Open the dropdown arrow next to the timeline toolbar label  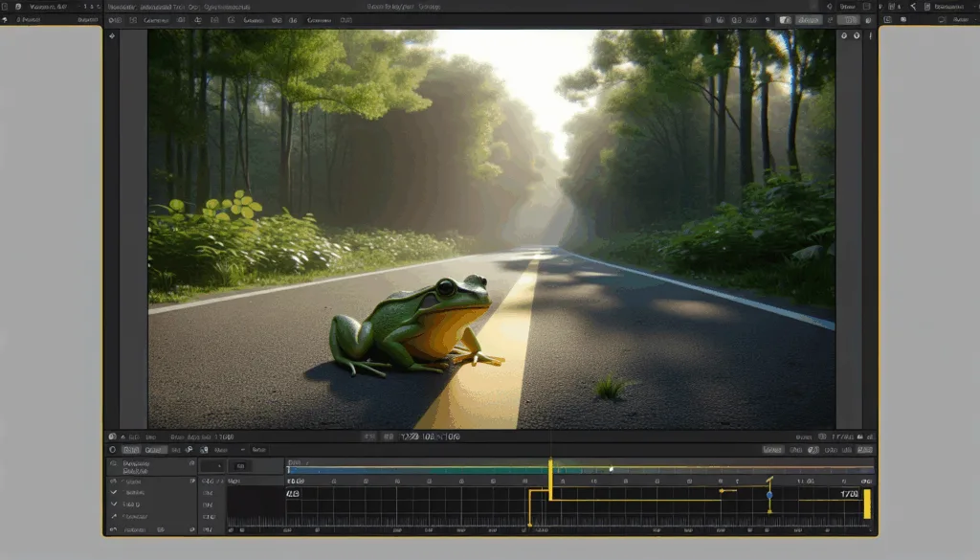tap(242, 450)
